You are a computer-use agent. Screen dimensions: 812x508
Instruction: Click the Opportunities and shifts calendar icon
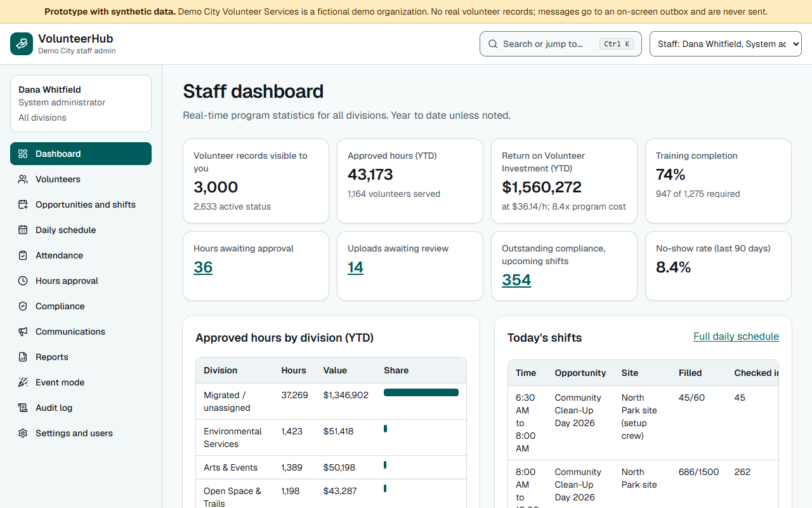(23, 204)
